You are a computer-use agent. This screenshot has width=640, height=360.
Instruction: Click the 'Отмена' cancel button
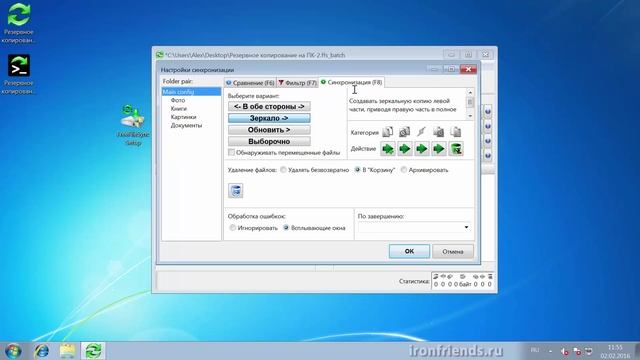[x=453, y=251]
